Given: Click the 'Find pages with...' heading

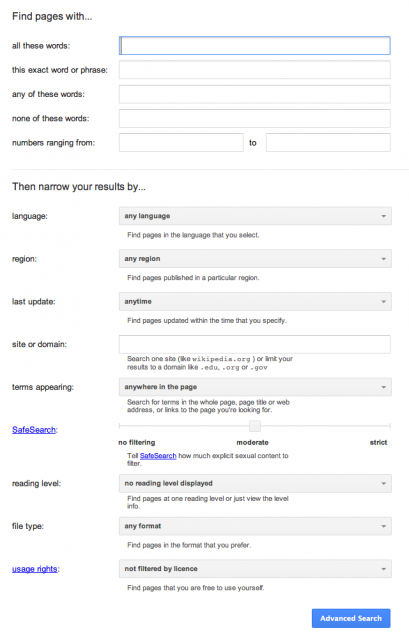Looking at the screenshot, I should pos(52,16).
